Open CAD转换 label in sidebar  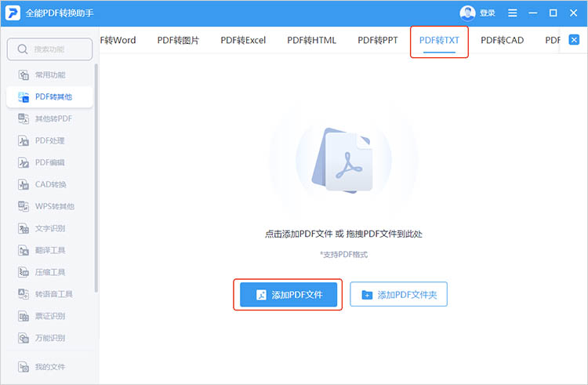tap(51, 184)
